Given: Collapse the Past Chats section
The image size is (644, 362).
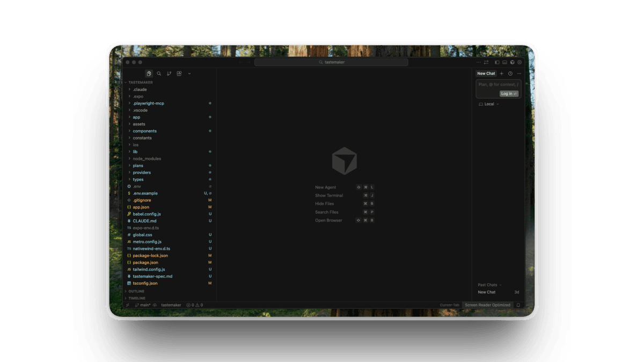Looking at the screenshot, I should (x=490, y=285).
